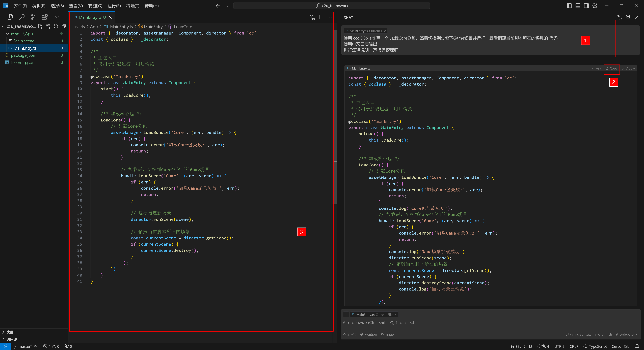The image size is (644, 350).
Task: Create a new folder in explorer
Action: (48, 26)
